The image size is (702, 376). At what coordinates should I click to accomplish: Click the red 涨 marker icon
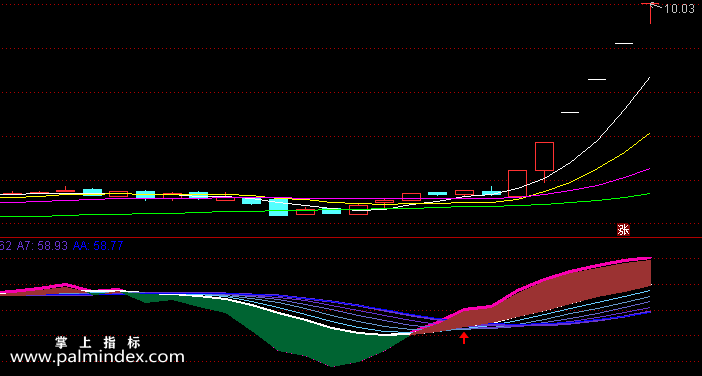(623, 230)
